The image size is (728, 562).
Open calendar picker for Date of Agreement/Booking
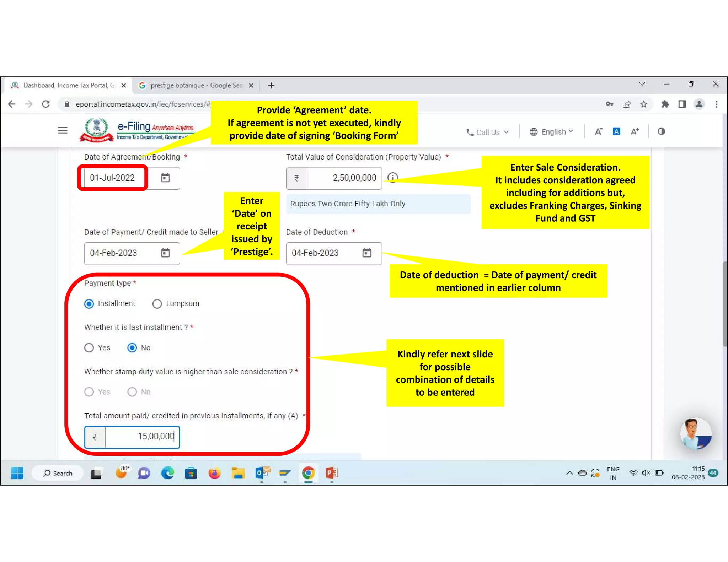(165, 178)
